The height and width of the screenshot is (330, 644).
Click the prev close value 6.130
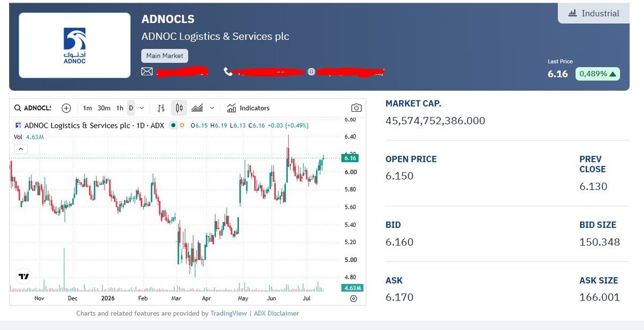point(593,186)
